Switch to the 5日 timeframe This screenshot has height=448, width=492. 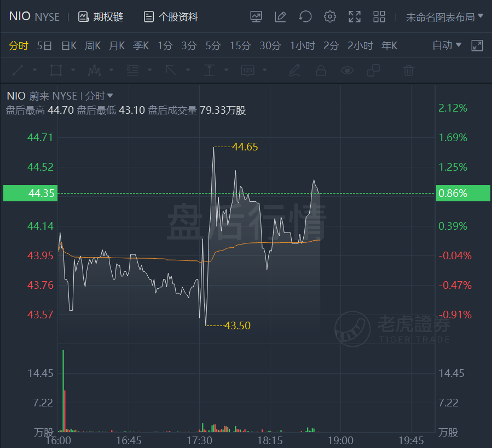tap(44, 46)
